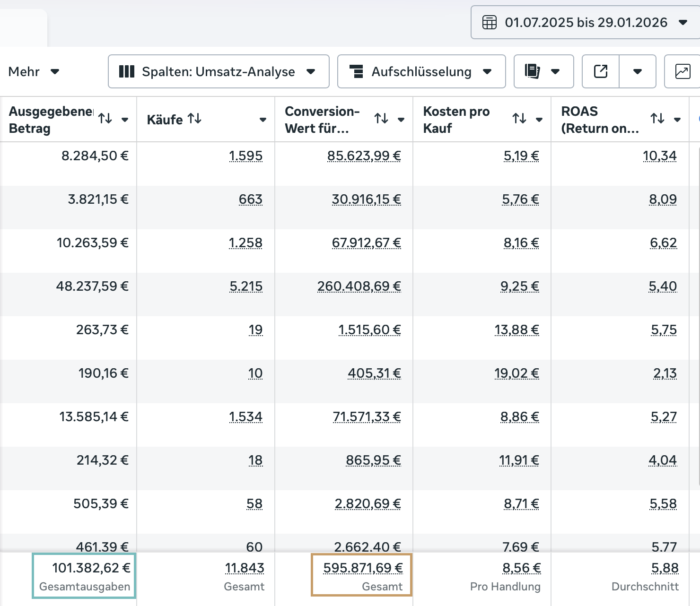Screen dimensions: 700x606
Task: Open Käufe column options caret
Action: pyautogui.click(x=263, y=120)
